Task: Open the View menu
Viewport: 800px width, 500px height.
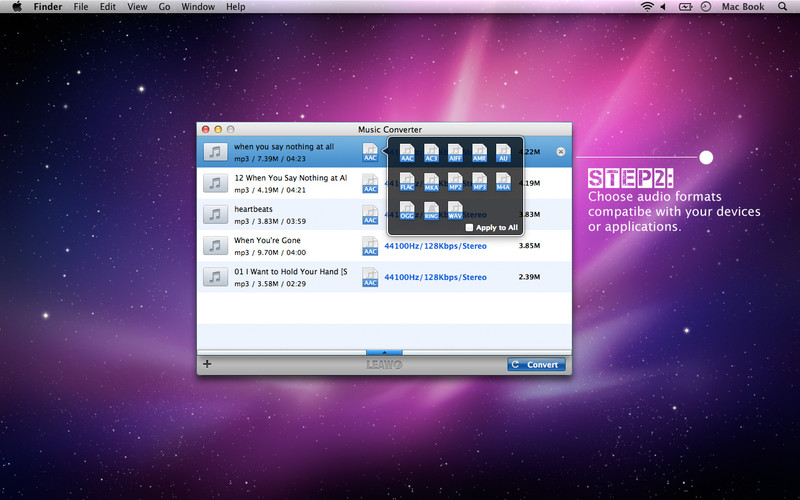Action: 137,7
